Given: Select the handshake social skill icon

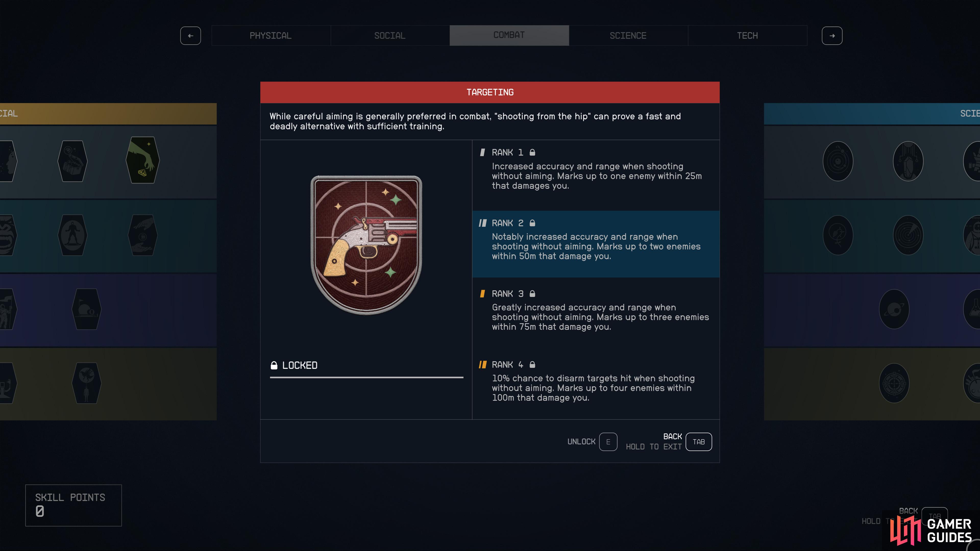Looking at the screenshot, I should tap(143, 235).
